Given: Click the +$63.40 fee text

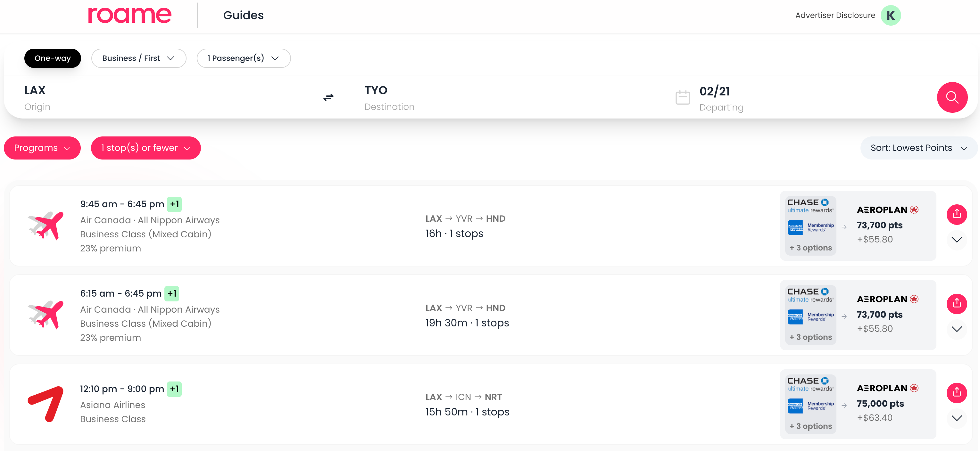Looking at the screenshot, I should click(875, 418).
